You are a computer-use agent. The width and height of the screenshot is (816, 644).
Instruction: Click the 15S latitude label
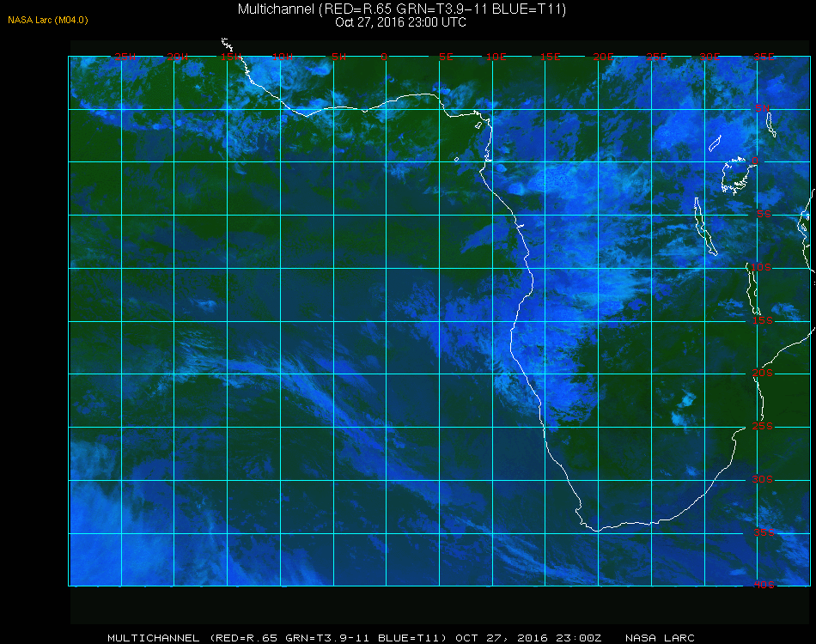tap(763, 320)
